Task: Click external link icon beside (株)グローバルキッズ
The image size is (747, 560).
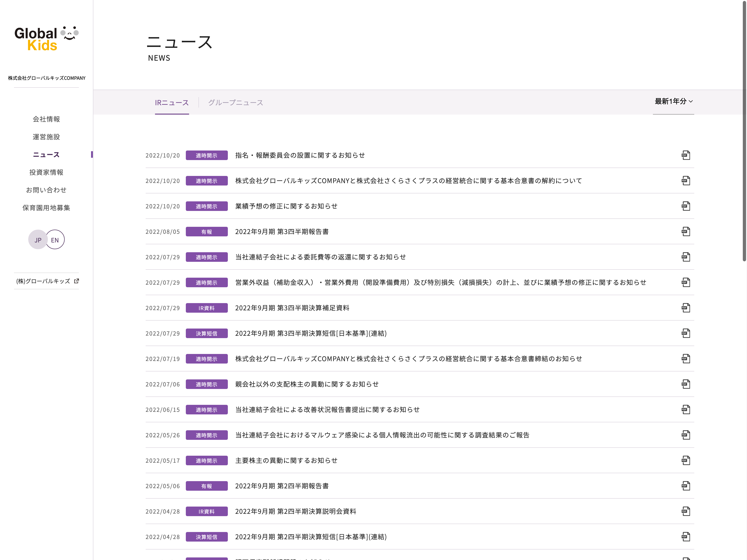Action: pos(77,281)
